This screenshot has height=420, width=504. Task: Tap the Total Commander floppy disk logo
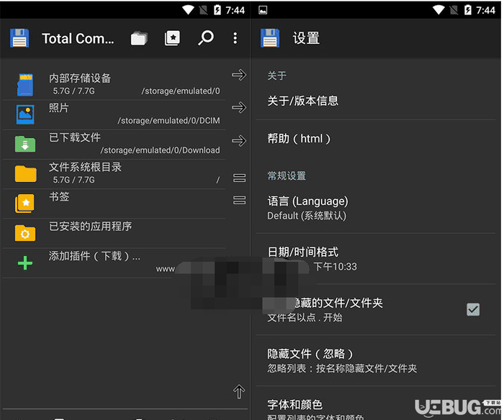tap(19, 38)
